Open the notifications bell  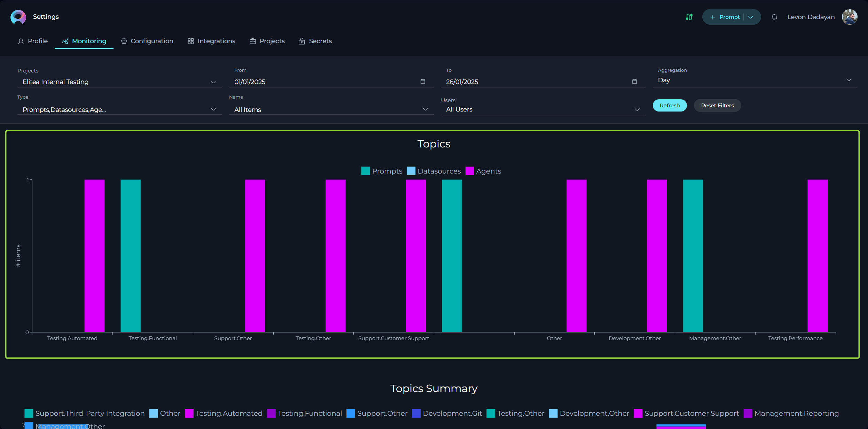[774, 17]
